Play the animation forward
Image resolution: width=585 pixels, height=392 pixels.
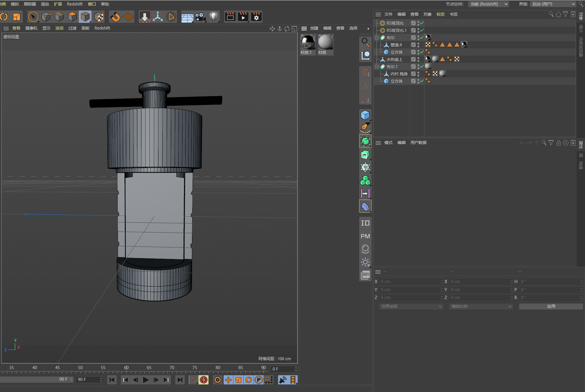click(x=146, y=380)
